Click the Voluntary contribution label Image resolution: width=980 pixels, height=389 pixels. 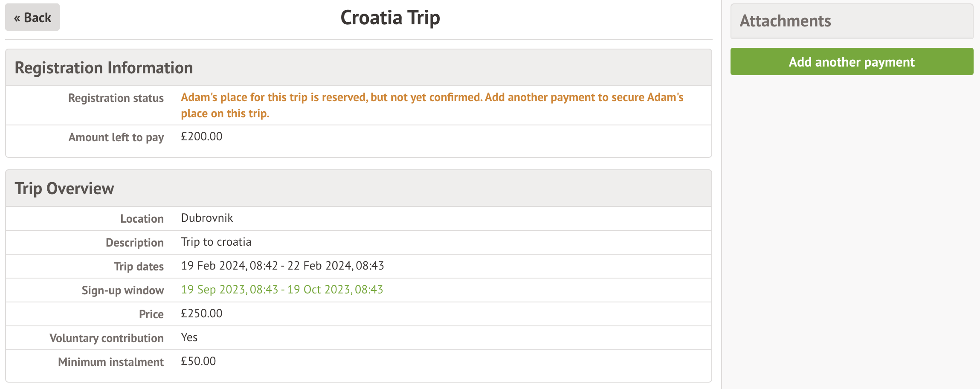coord(107,338)
